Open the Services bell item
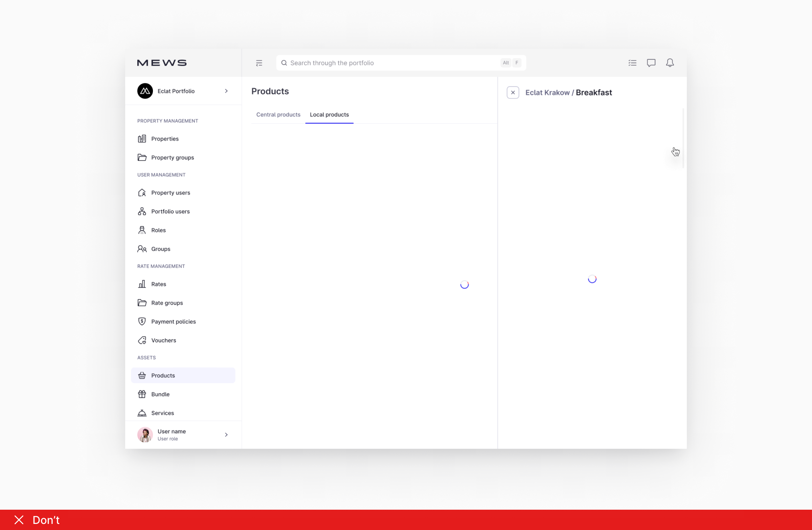Viewport: 812px width, 530px height. pos(162,413)
